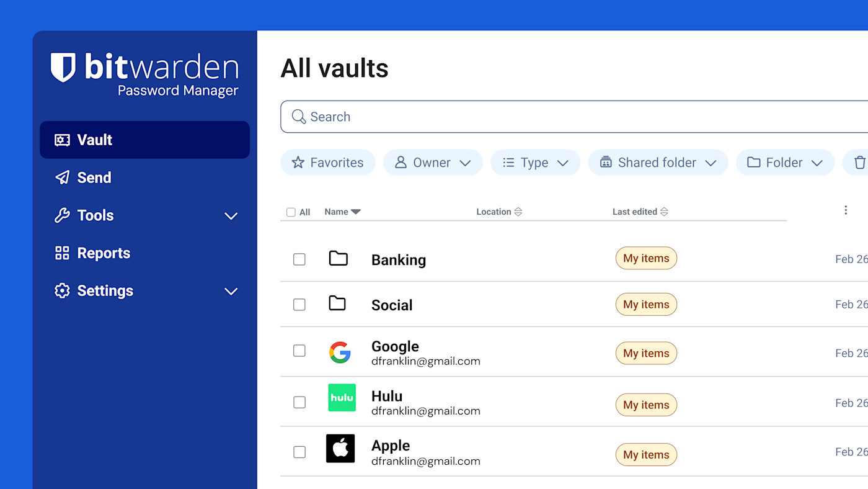The height and width of the screenshot is (489, 868).
Task: Check the Hulu row checkbox
Action: [x=299, y=402]
